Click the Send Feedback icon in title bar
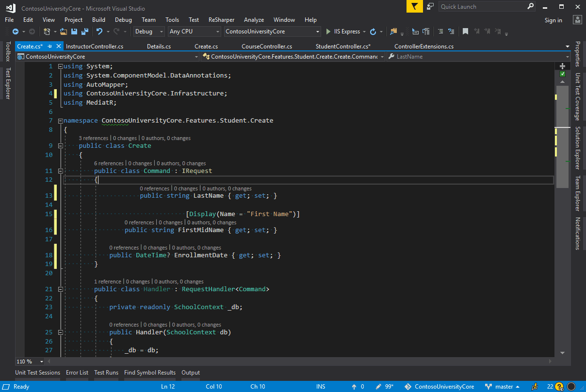 (430, 7)
